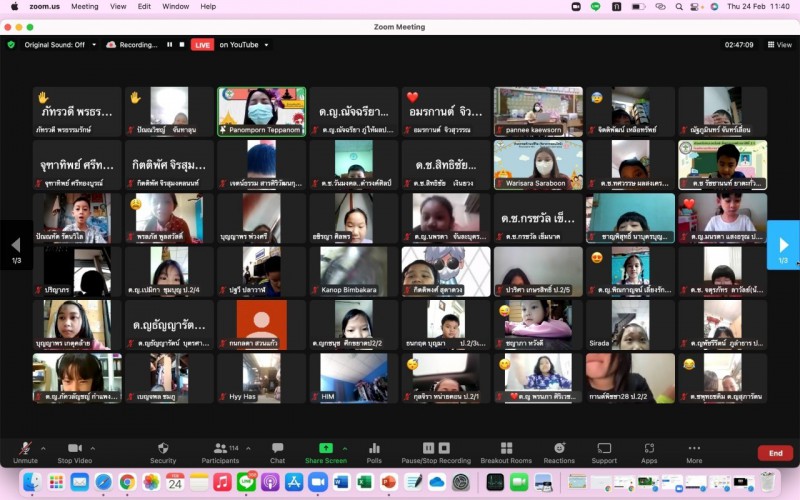The height and width of the screenshot is (500, 800).
Task: Open Breakout Rooms
Action: tap(506, 452)
